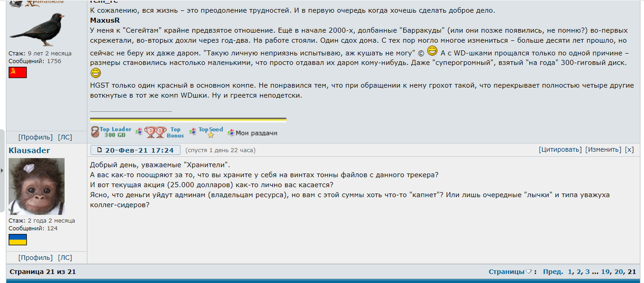Click the smiley emoji below the 300-гиговый диск line
Image resolution: width=644 pixels, height=283 pixels.
[x=96, y=73]
